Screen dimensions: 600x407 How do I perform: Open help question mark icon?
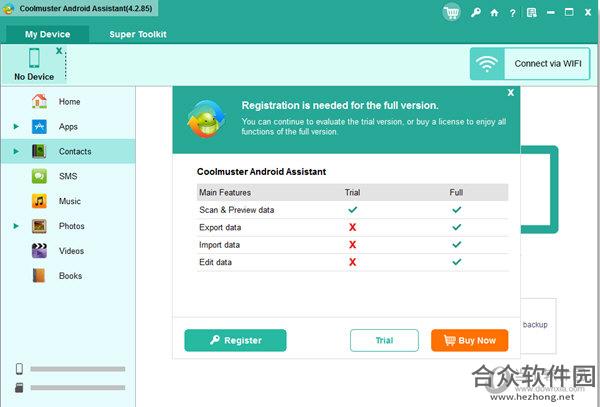click(x=512, y=13)
